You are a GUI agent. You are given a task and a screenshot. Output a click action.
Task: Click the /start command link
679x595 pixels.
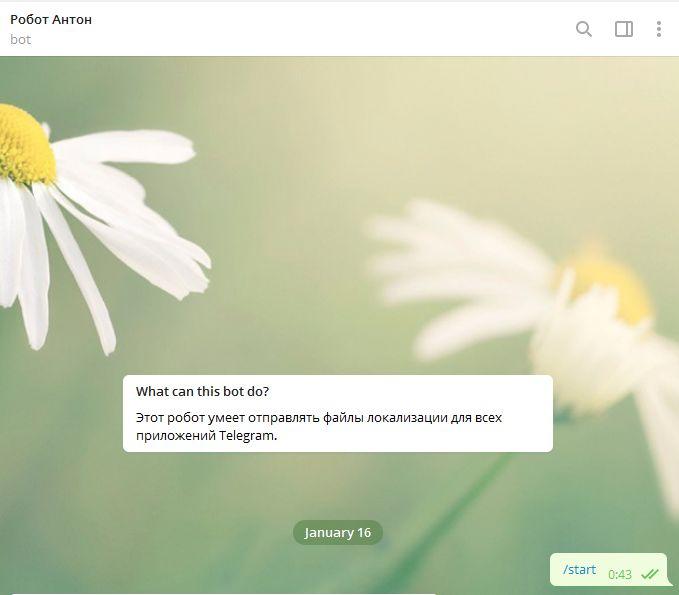[x=579, y=570]
